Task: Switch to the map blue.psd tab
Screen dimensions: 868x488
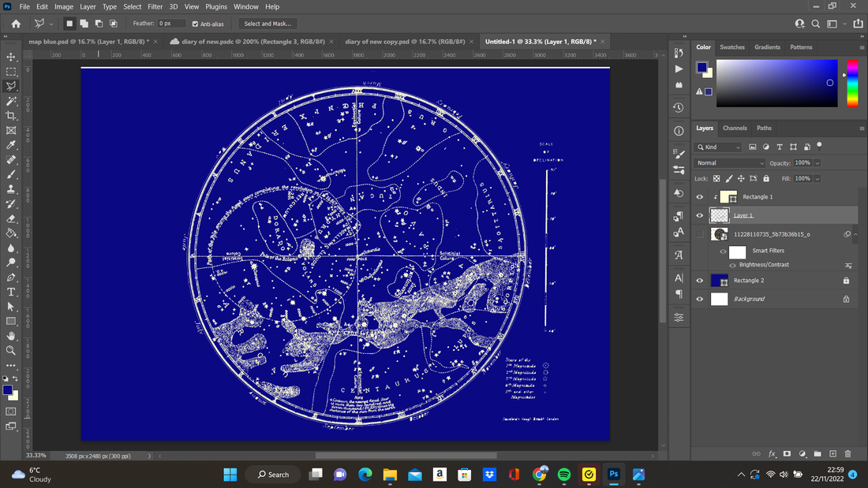Action: 88,42
